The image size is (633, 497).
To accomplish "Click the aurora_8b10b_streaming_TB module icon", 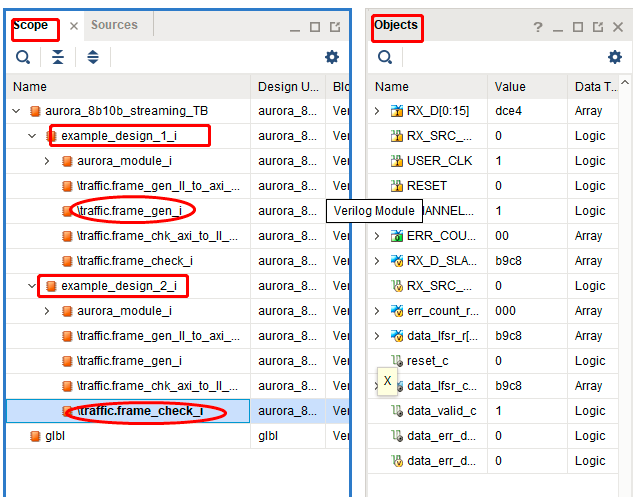I will [x=36, y=111].
